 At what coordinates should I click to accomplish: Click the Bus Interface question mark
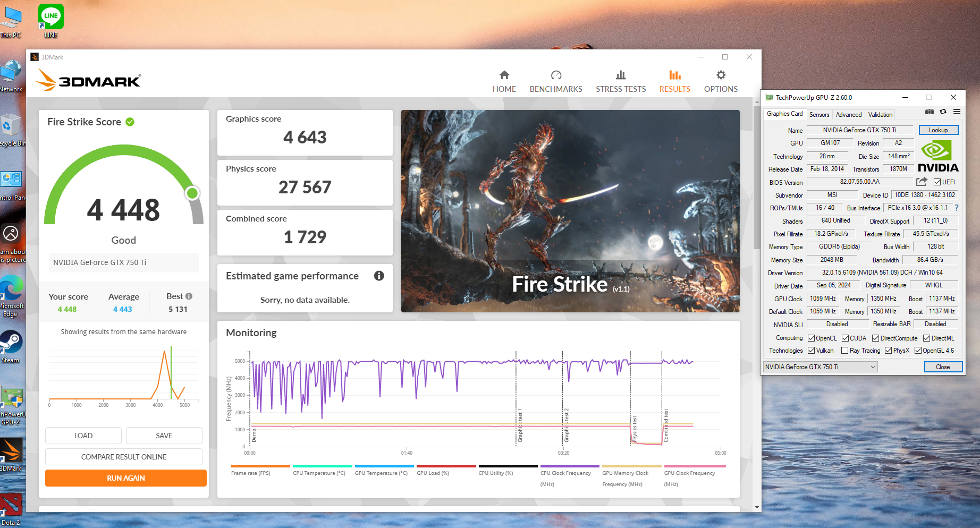957,208
